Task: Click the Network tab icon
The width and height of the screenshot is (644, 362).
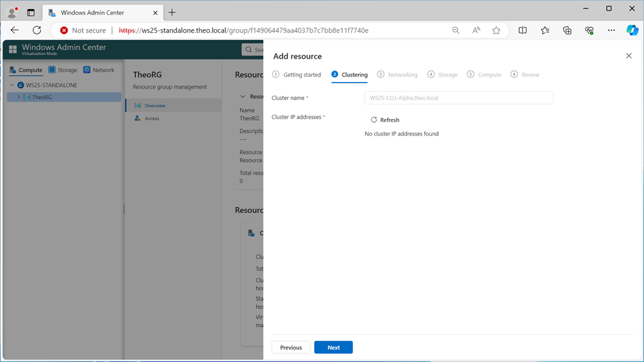Action: (x=87, y=70)
